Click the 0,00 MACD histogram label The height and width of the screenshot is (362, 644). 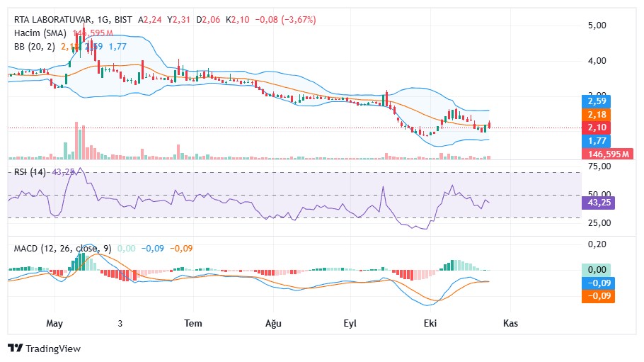point(597,270)
